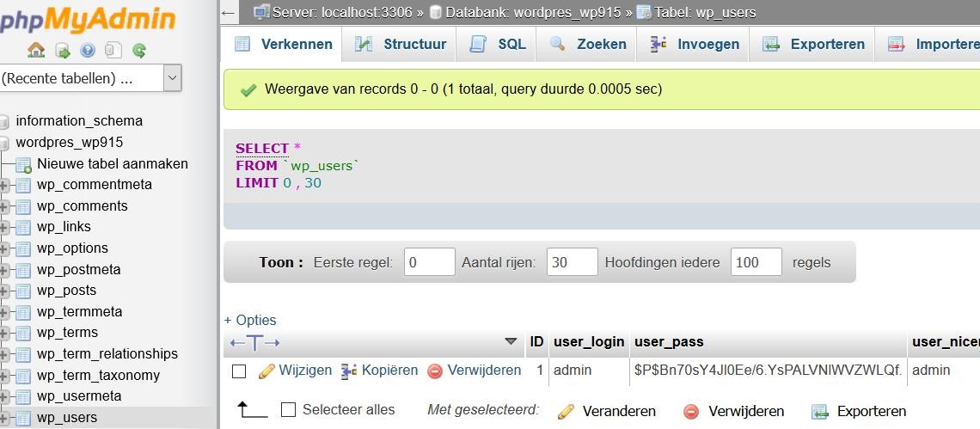This screenshot has height=429, width=980.
Task: Click Verwijderen in the admin row
Action: pos(484,371)
